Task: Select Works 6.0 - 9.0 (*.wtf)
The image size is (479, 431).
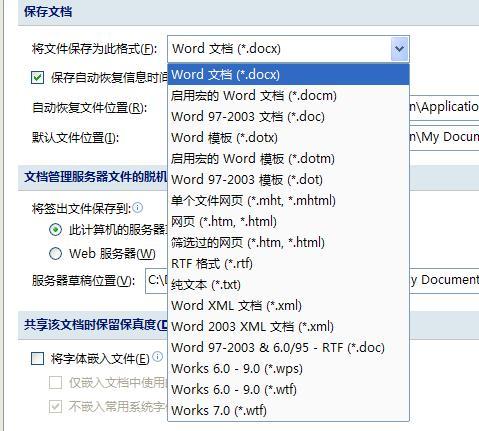Action: (288, 390)
